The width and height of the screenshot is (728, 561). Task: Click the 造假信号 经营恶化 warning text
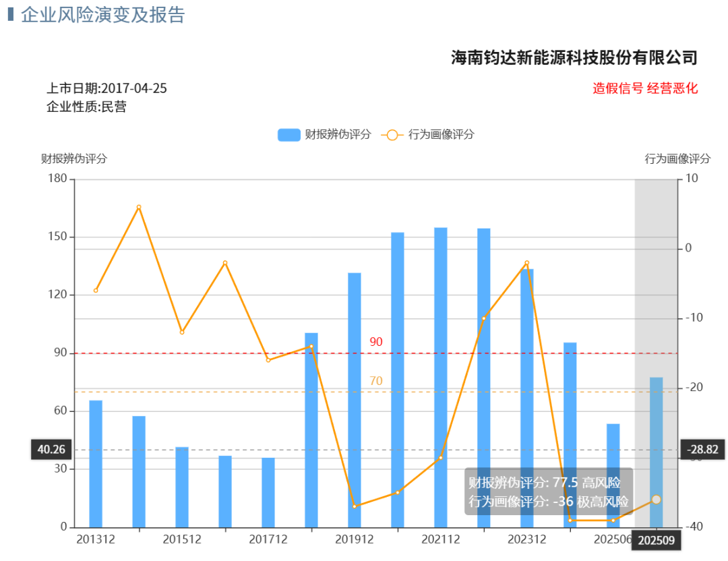pos(645,88)
